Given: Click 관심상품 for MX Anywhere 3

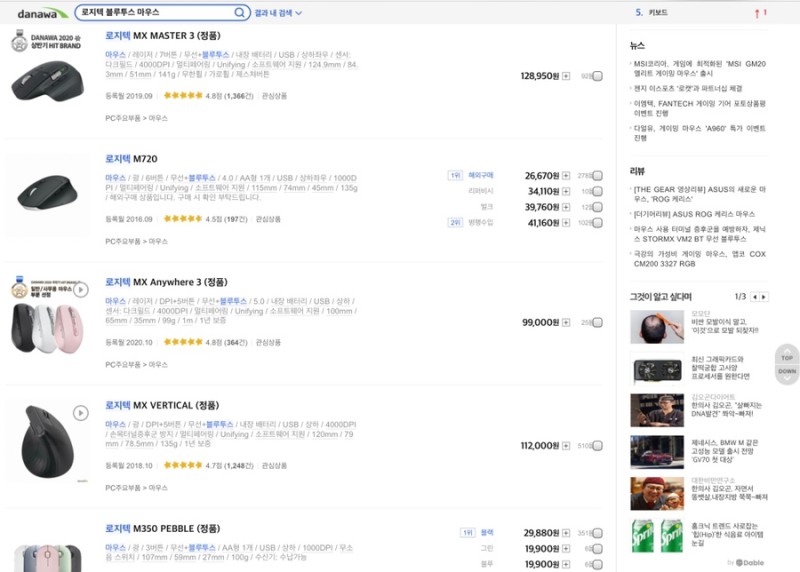Looking at the screenshot, I should [268, 342].
